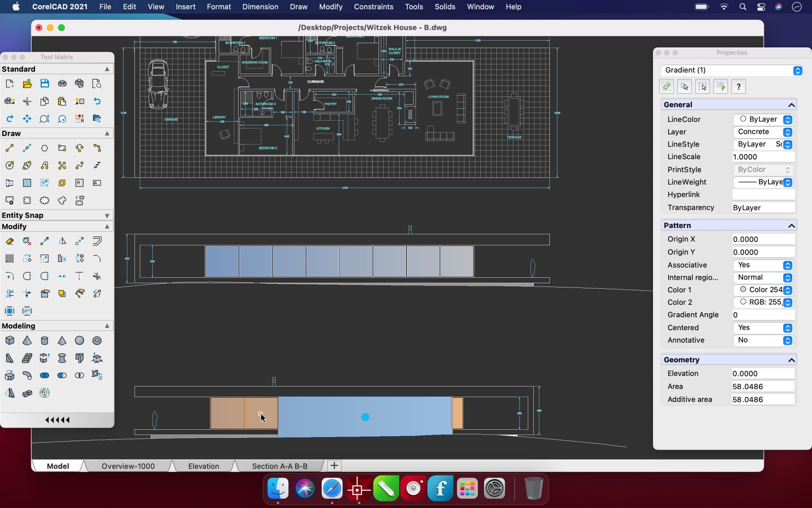Screen dimensions: 812x508
Task: Select the Pyramid modeling tool
Action: (62, 340)
